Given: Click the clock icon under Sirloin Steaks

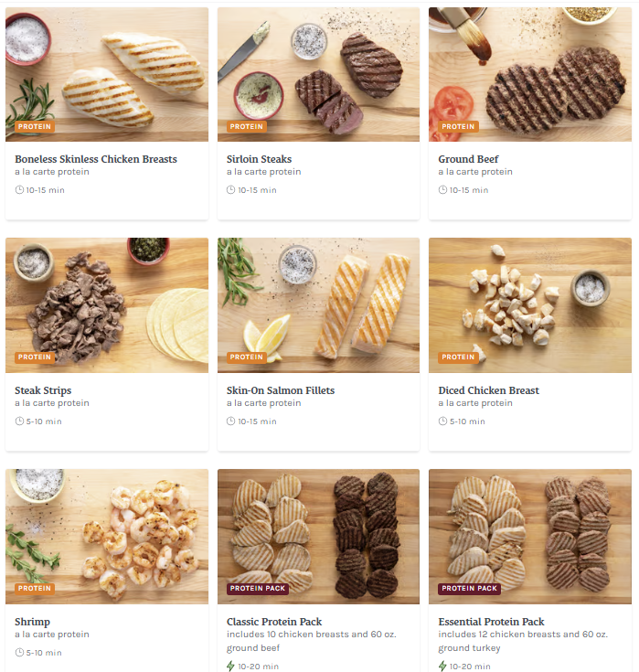Looking at the screenshot, I should point(231,190).
